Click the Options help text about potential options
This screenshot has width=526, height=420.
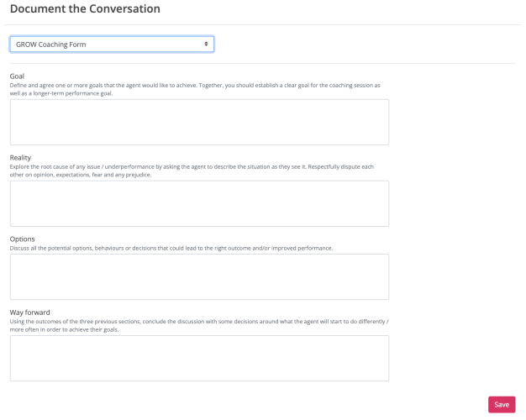pyautogui.click(x=171, y=249)
